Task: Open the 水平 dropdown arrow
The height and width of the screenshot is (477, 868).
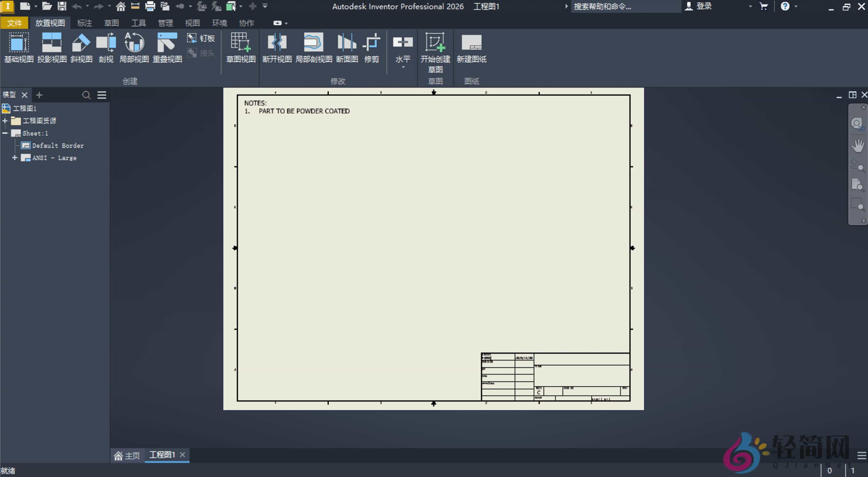Action: coord(403,68)
